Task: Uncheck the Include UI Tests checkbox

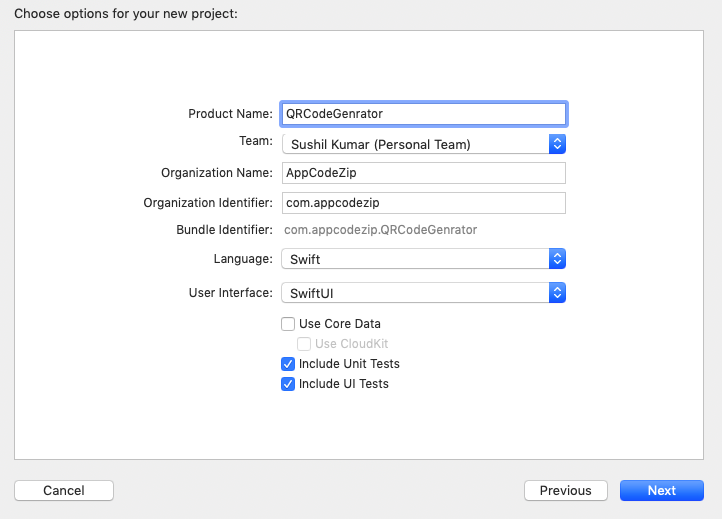Action: (288, 384)
